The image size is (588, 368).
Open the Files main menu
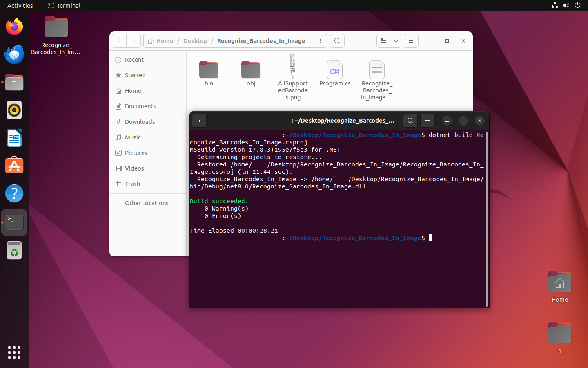[411, 41]
